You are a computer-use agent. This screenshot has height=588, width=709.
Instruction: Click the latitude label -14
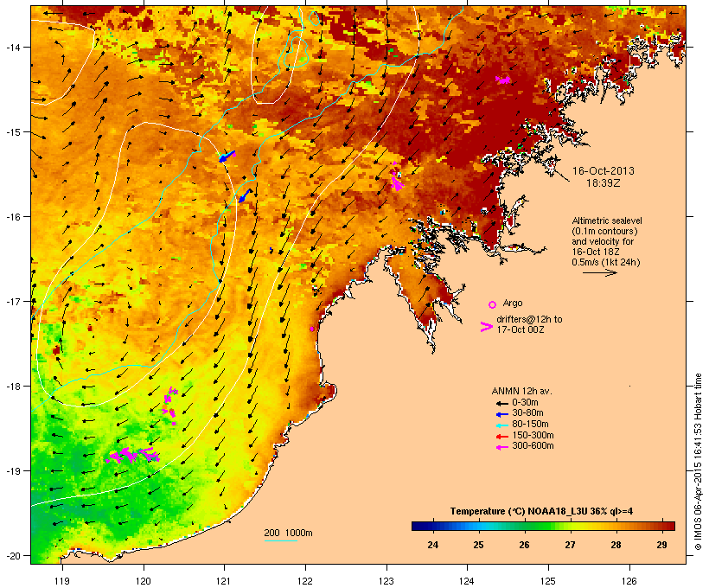[x=13, y=47]
